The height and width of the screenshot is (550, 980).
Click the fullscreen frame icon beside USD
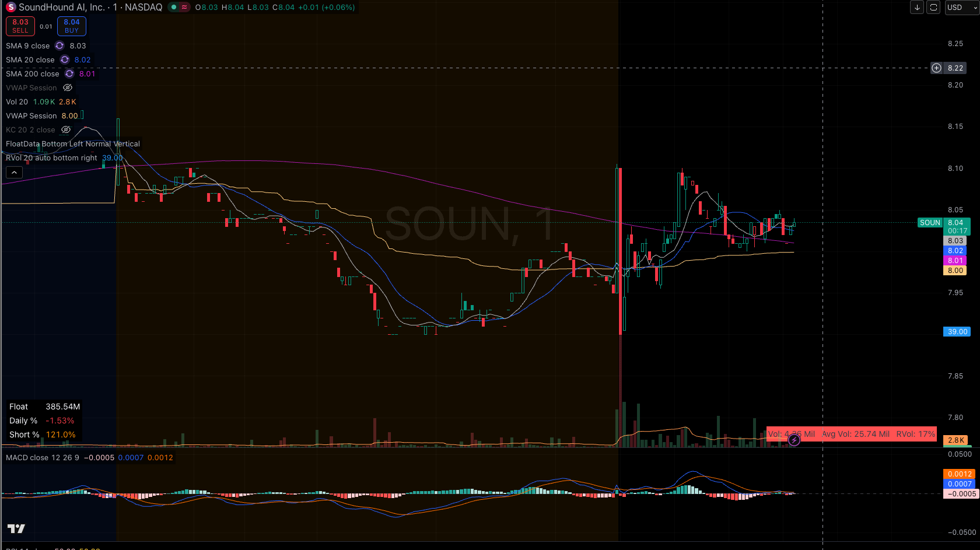coord(933,8)
